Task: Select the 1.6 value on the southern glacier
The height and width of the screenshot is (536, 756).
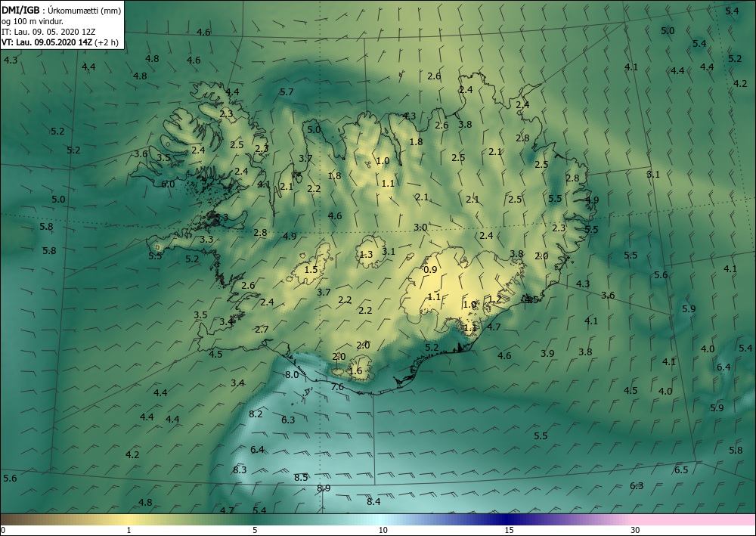Action: pyautogui.click(x=355, y=371)
